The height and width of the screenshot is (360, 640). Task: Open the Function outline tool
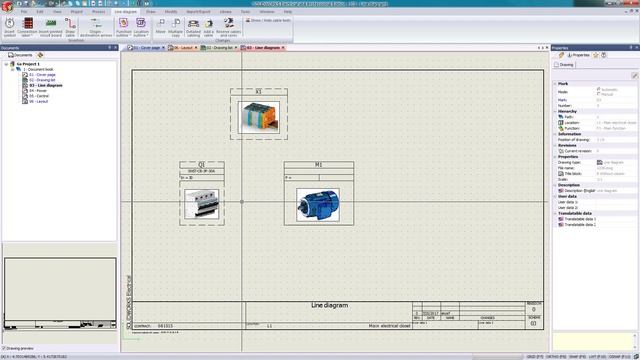(123, 27)
